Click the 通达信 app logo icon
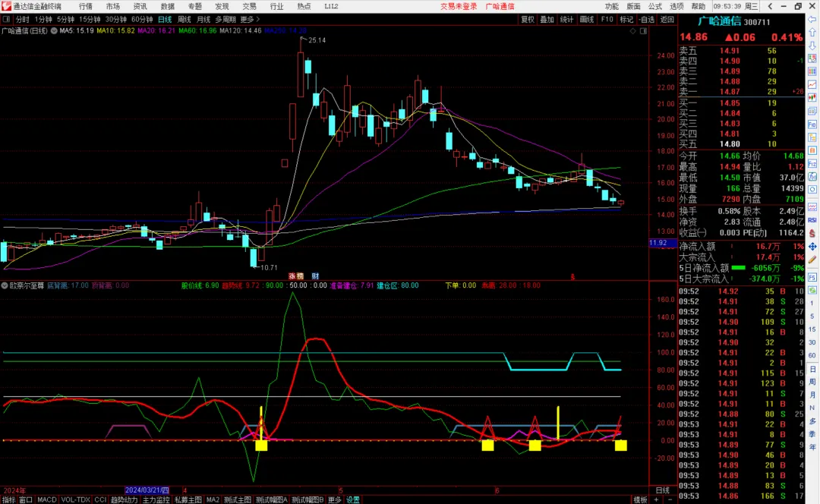 tap(6, 6)
